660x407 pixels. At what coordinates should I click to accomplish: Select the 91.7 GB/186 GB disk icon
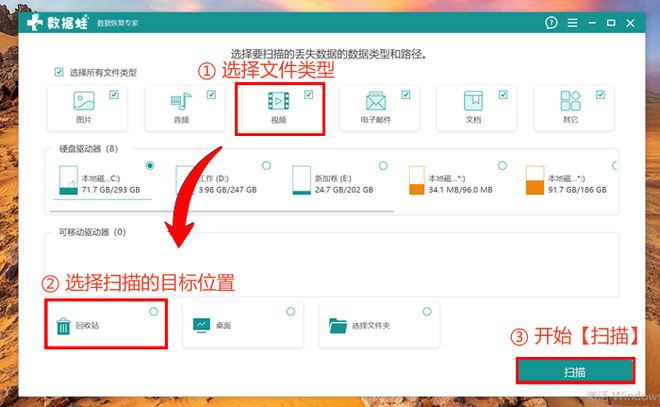click(x=535, y=180)
